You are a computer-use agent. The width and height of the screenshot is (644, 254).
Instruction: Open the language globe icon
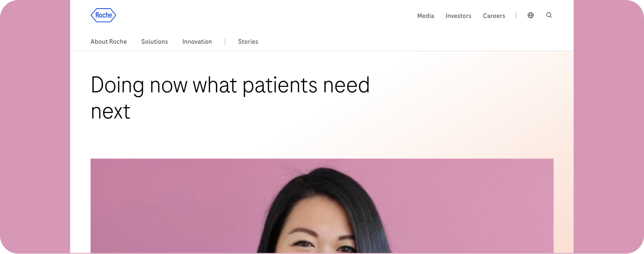click(531, 15)
